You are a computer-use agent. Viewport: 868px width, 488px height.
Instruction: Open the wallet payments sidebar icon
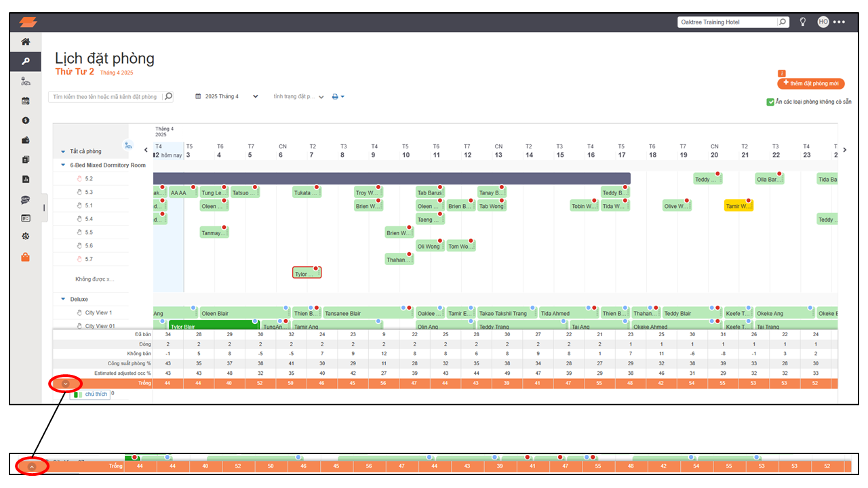pyautogui.click(x=26, y=140)
